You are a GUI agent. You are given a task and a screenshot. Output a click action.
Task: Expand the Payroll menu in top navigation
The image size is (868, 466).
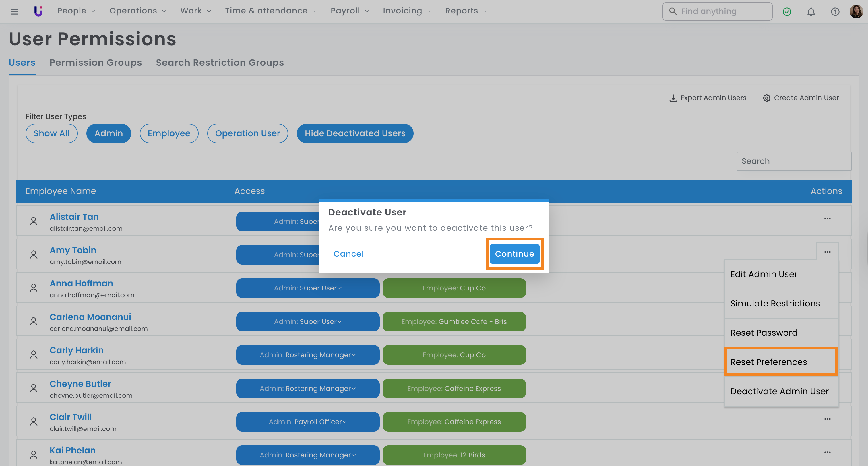(x=349, y=11)
